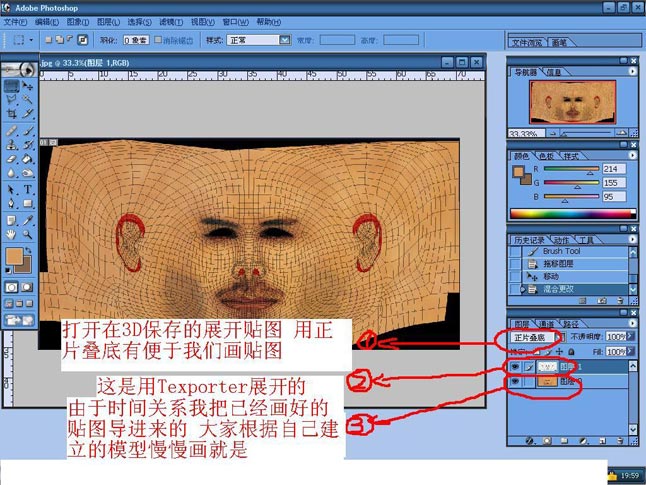Select the Crop tool

[x=12, y=113]
